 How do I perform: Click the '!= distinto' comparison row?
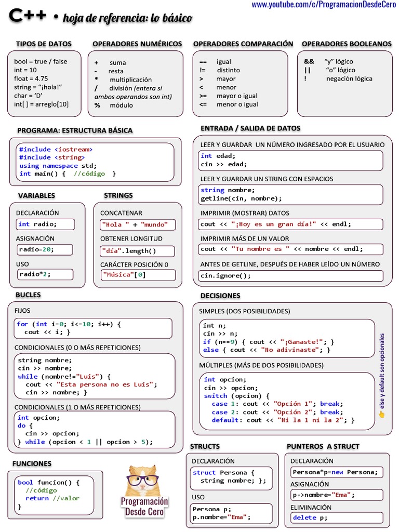220,70
